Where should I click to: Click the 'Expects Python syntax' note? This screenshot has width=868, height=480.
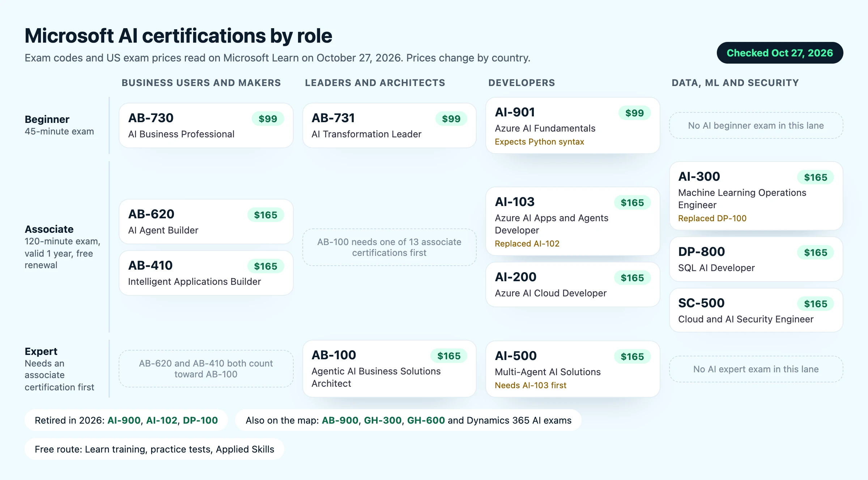click(x=539, y=142)
